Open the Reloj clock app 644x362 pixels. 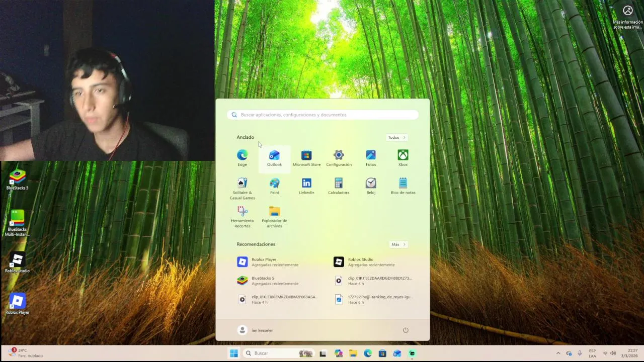[371, 186]
